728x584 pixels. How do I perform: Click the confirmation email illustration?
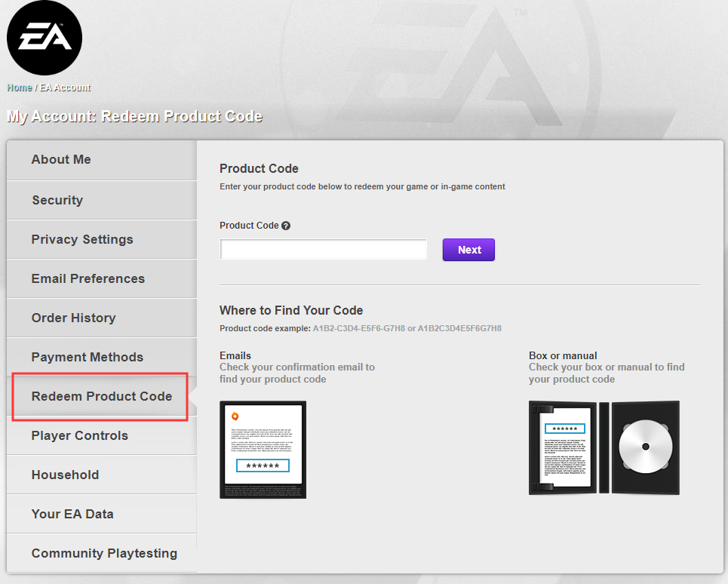point(263,450)
